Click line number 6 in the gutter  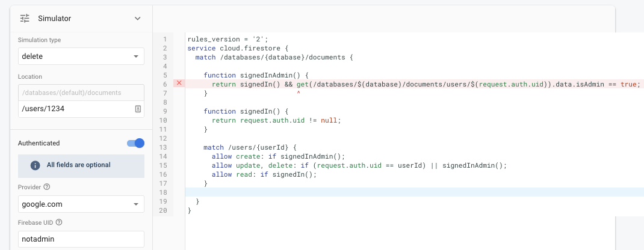click(x=165, y=84)
